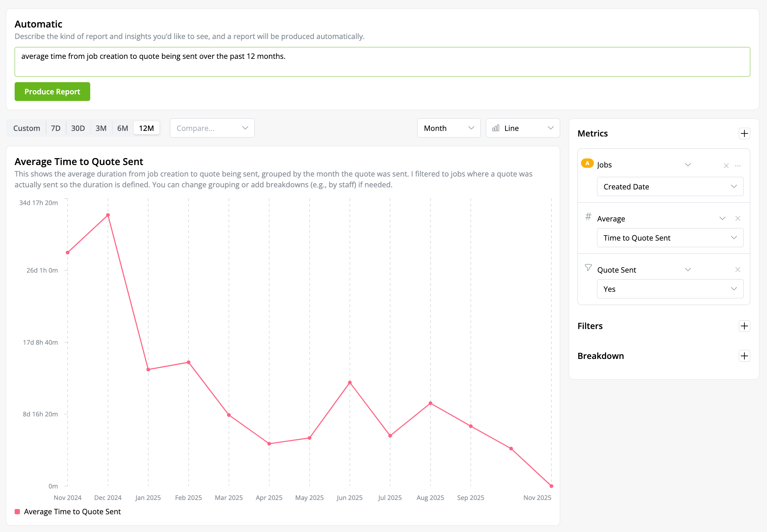The image size is (767, 532).
Task: Switch to the 30D time range
Action: tap(78, 128)
